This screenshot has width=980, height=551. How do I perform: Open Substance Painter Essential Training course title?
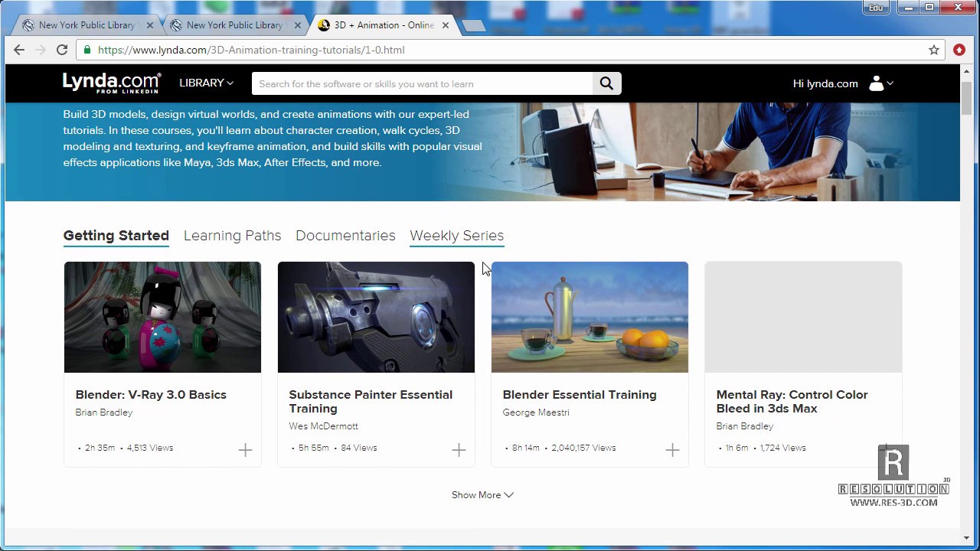371,402
